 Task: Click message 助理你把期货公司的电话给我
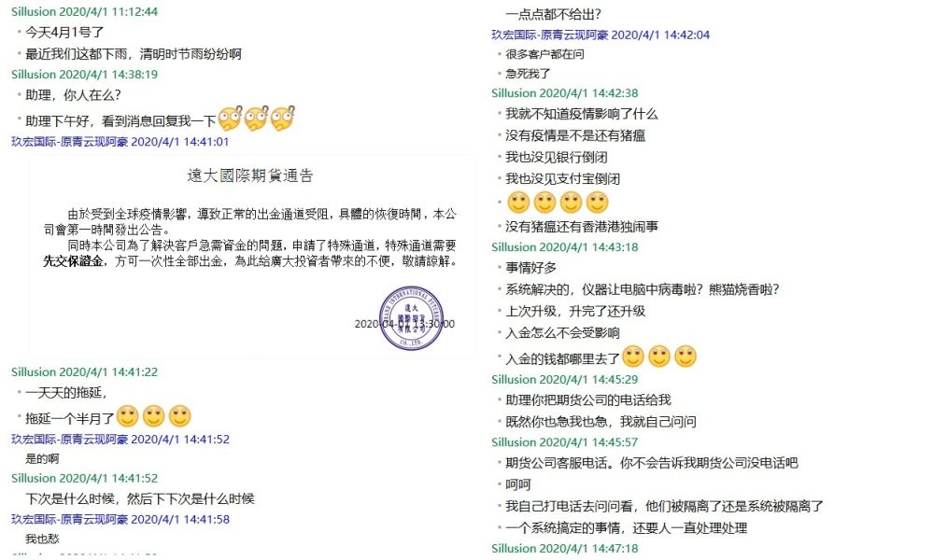(x=588, y=400)
